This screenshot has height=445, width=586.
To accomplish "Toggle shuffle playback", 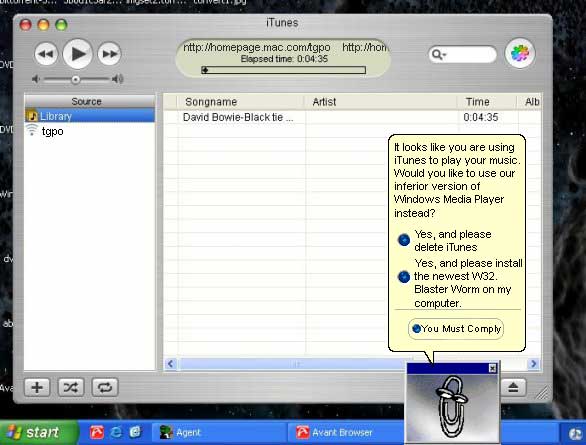I will pos(71,387).
